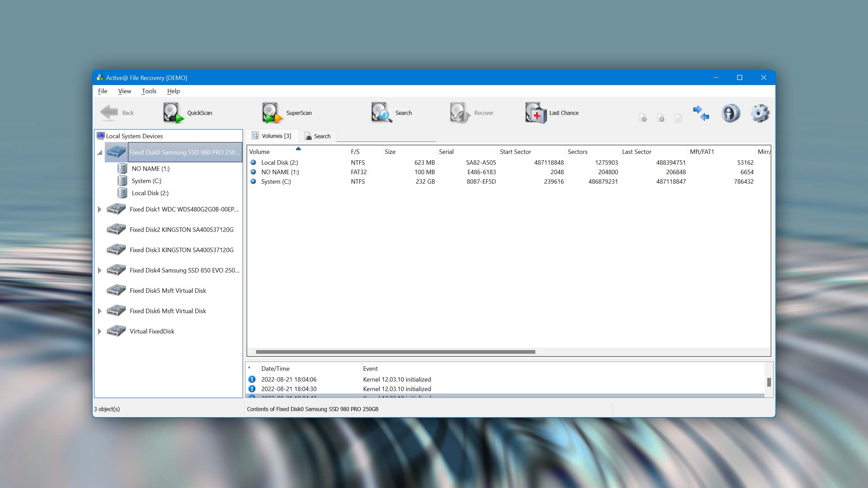Screen dimensions: 868x488
Task: Click Fixed Disk4 Samsung SSD 850 EVO icon
Action: [116, 270]
